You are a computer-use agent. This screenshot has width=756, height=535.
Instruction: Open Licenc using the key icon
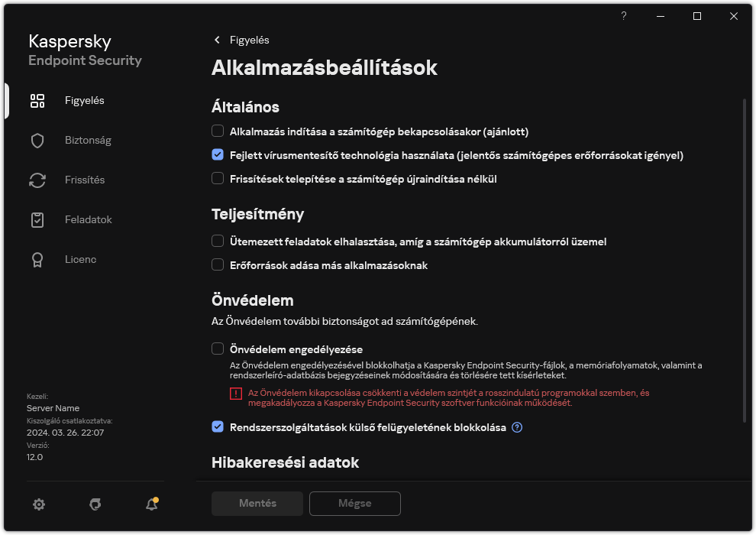(37, 259)
